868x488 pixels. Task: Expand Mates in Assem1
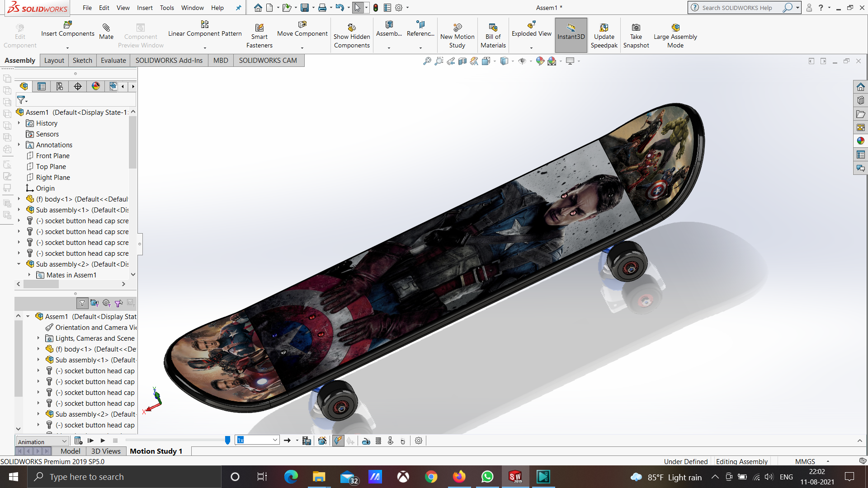tap(29, 275)
